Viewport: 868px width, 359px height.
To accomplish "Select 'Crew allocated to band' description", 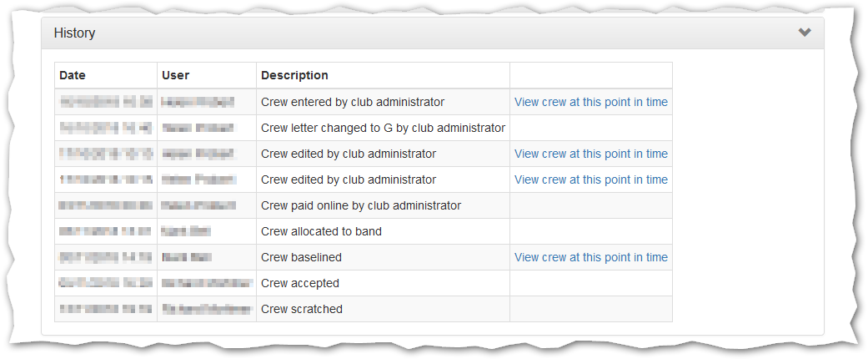I will (321, 232).
